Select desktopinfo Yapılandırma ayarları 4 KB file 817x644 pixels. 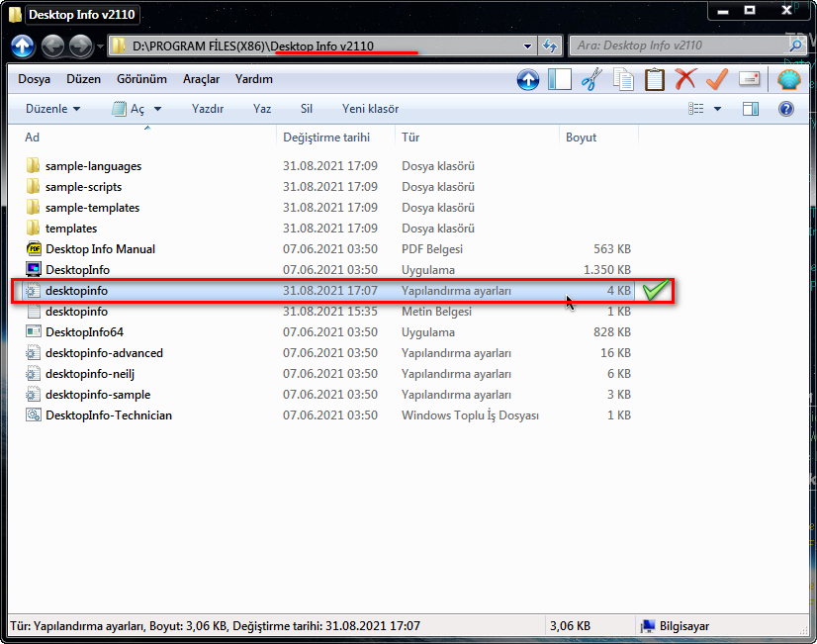[328, 291]
